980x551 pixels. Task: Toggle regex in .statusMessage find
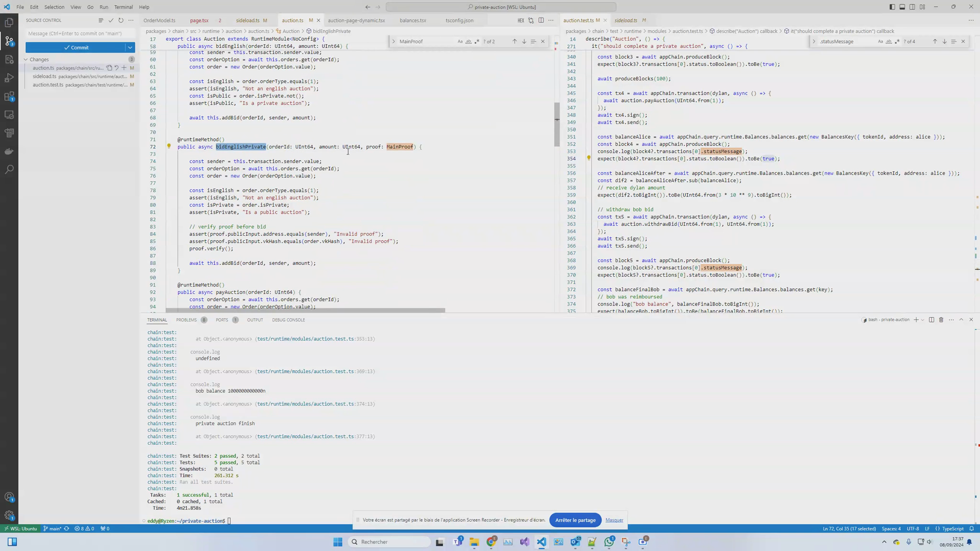pyautogui.click(x=897, y=42)
